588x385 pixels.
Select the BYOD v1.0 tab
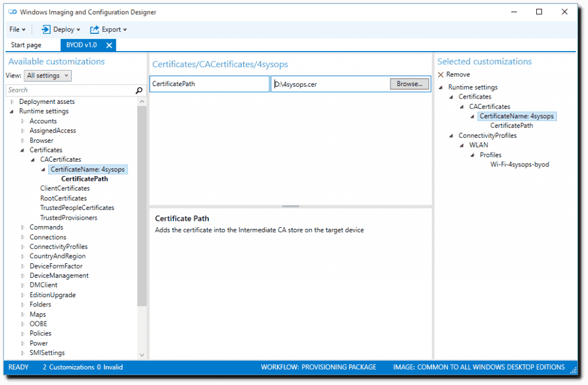click(x=82, y=45)
